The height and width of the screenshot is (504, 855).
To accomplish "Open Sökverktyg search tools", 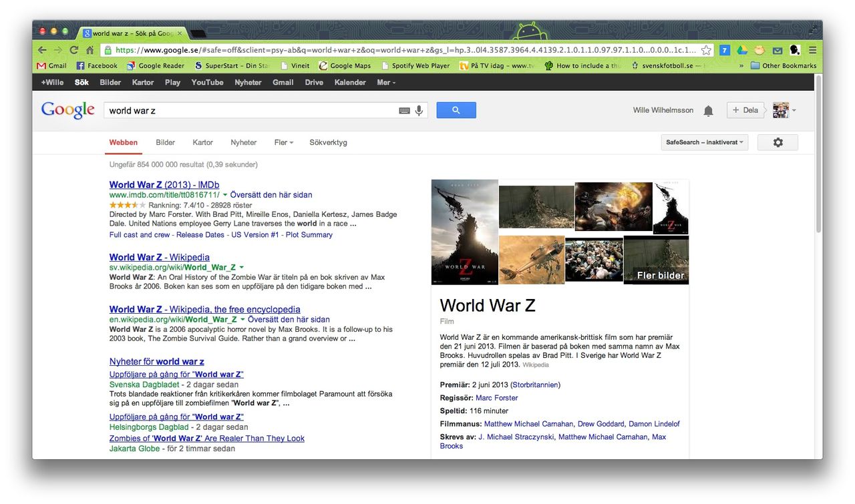I will (x=328, y=142).
